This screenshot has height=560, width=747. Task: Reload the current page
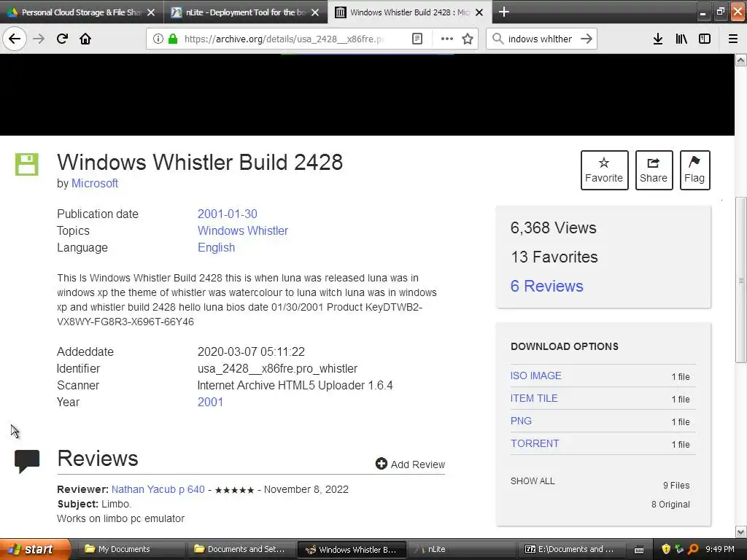pos(62,39)
